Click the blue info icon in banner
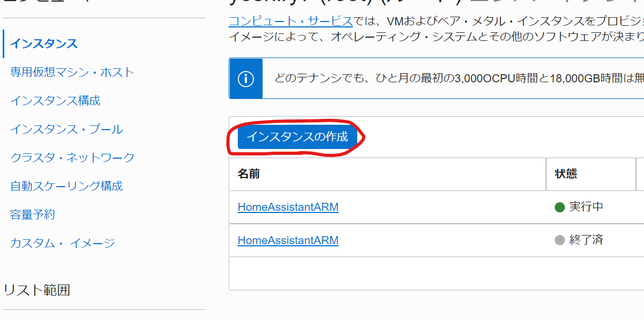The height and width of the screenshot is (320, 644). [x=246, y=79]
